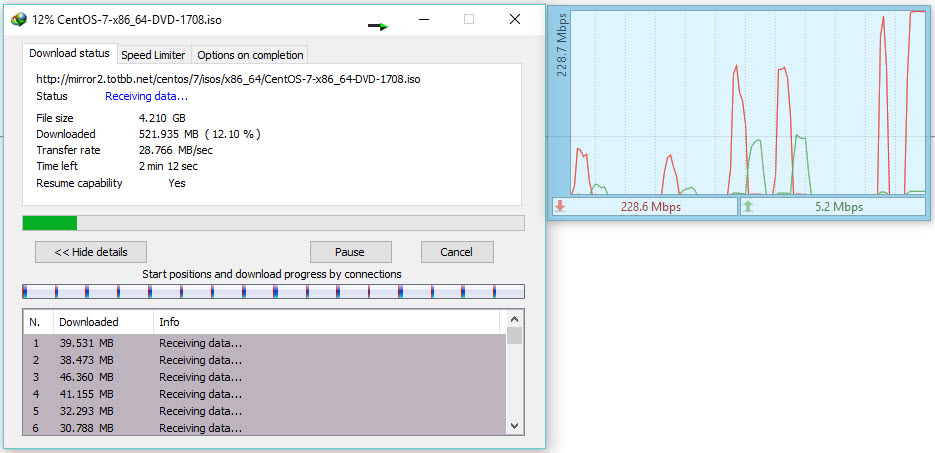Click the downloaded value 521.935 MB

[200, 134]
